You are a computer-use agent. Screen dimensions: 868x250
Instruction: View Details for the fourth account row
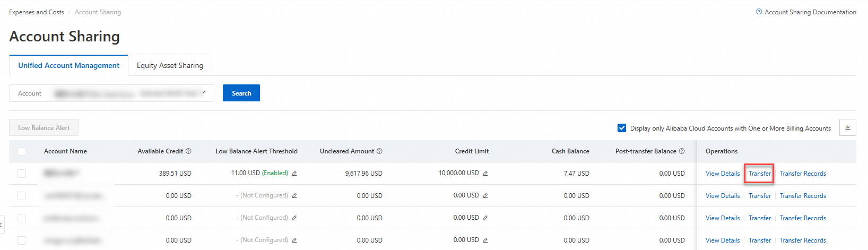point(723,240)
